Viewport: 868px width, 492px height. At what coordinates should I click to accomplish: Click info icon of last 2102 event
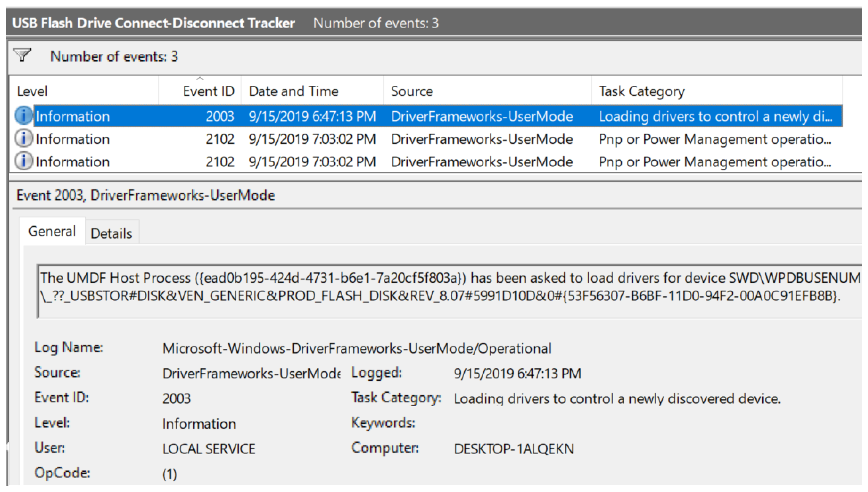23,161
